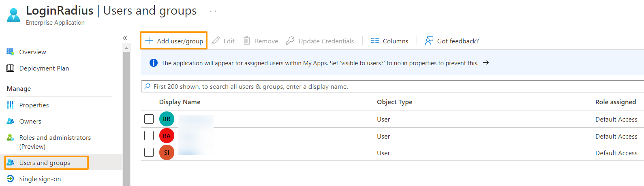Click the Owners people icon

point(10,121)
